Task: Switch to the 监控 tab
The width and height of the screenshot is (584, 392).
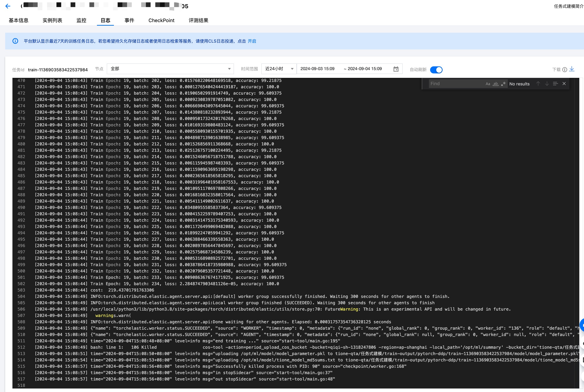Action: click(x=81, y=20)
